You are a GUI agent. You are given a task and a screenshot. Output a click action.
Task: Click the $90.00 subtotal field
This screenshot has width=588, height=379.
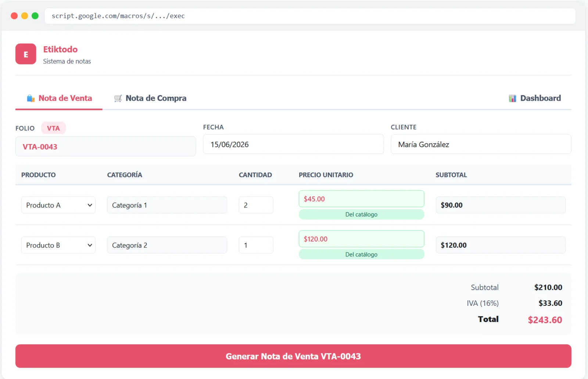501,205
